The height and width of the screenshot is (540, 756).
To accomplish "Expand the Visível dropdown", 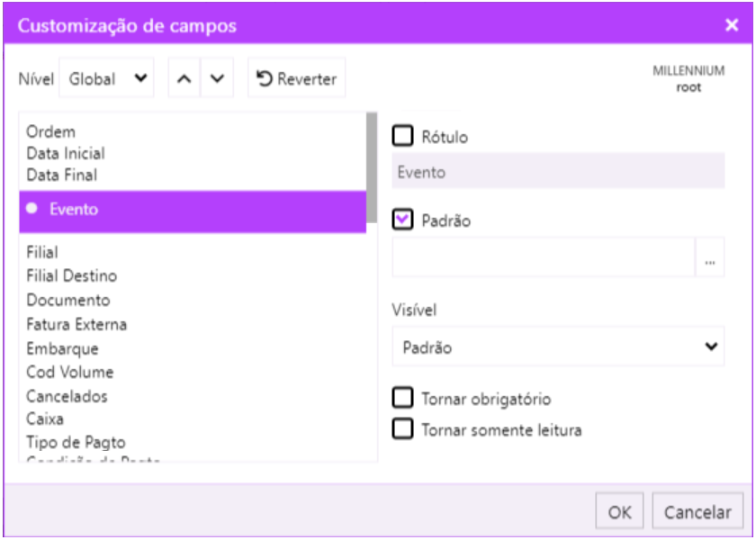I will pos(558,346).
